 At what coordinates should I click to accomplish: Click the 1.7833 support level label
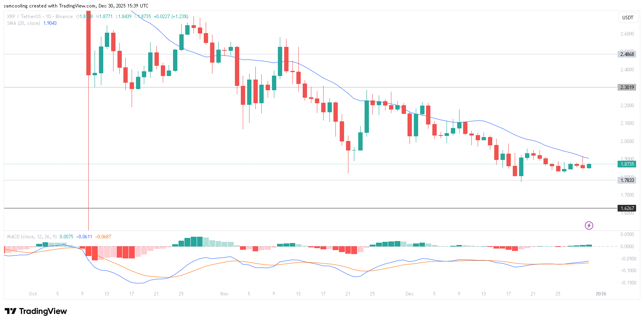(627, 180)
